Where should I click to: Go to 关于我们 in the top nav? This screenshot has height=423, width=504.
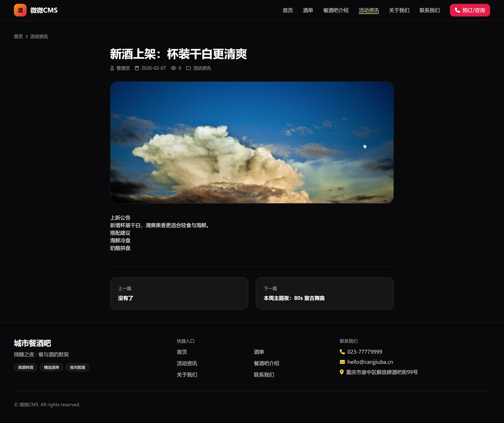399,10
